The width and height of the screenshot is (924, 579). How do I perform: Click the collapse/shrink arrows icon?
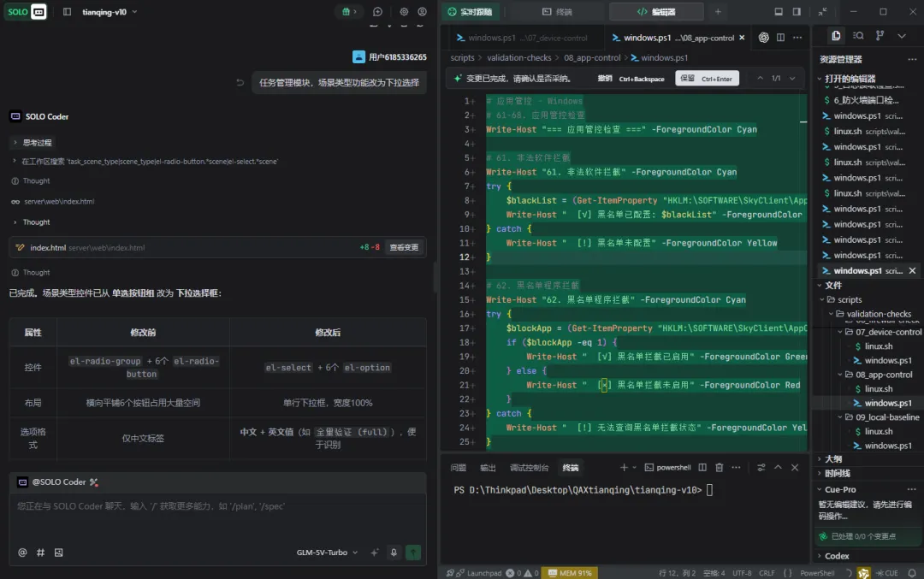click(x=823, y=12)
